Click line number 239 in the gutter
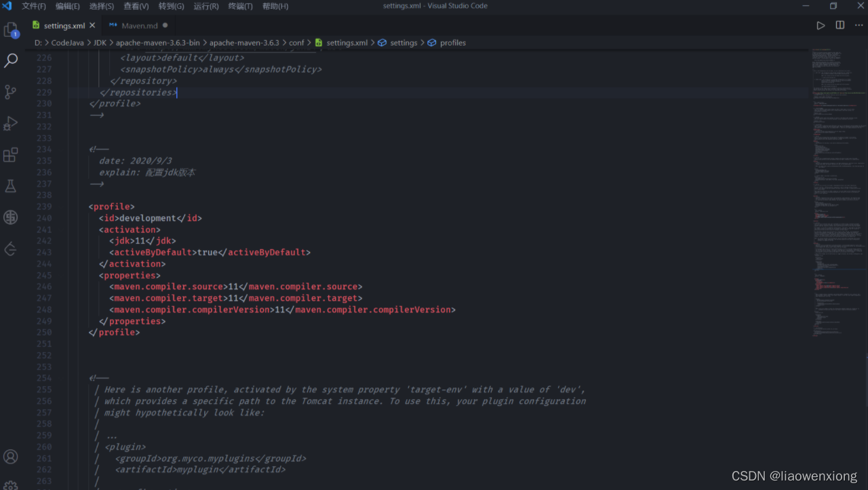The width and height of the screenshot is (868, 490). coord(44,206)
